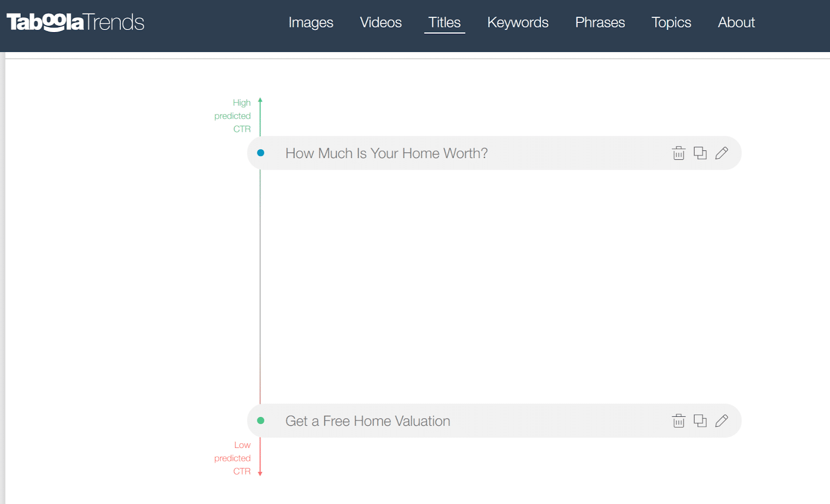Switch to the Topics tab

click(671, 22)
